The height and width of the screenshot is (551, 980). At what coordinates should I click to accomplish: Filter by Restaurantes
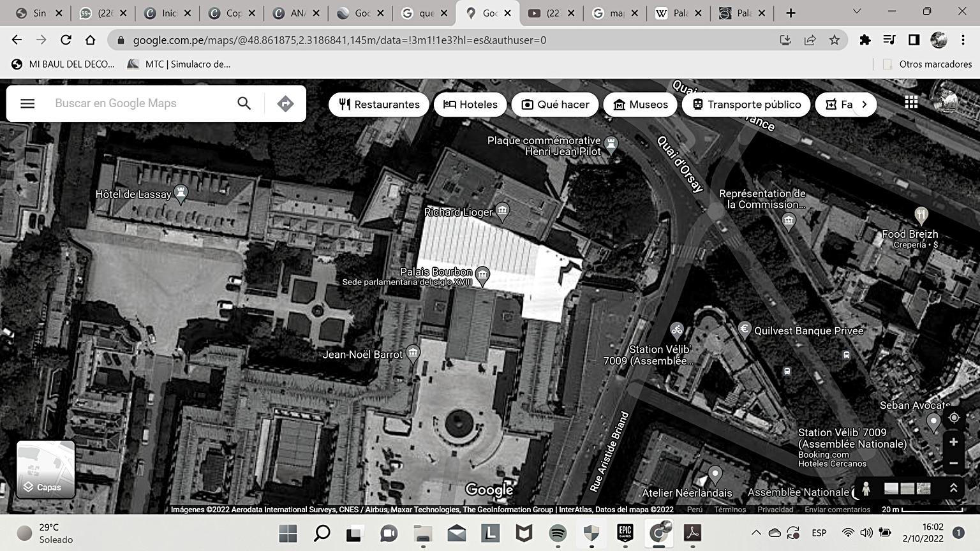pos(379,105)
